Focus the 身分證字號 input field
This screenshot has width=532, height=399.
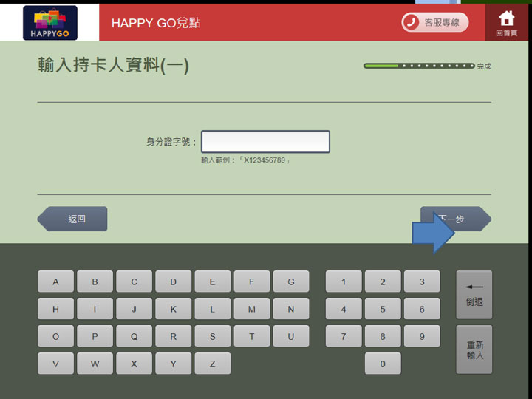point(265,141)
